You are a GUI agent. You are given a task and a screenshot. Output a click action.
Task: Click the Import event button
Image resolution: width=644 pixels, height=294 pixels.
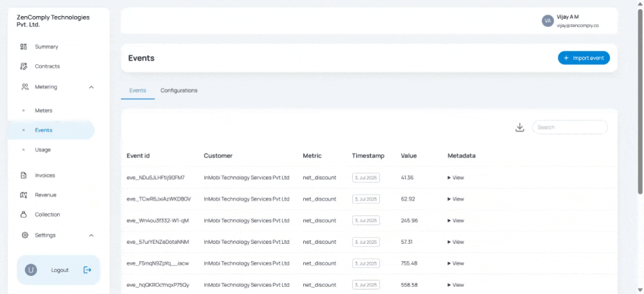583,58
